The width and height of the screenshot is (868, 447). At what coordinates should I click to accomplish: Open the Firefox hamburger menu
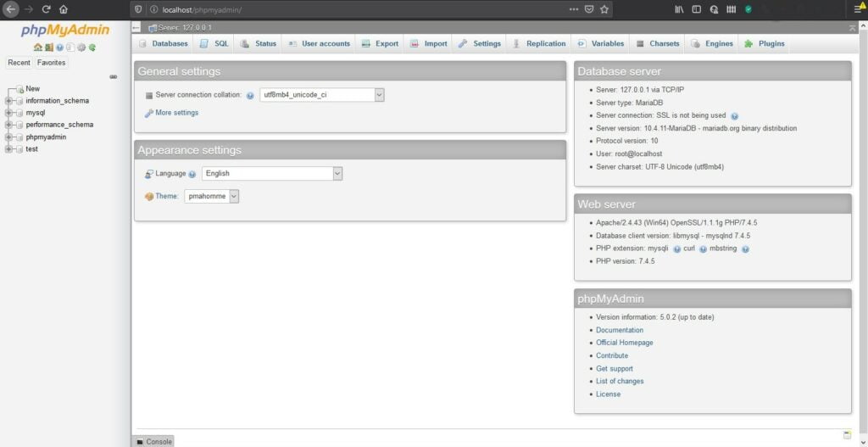pyautogui.click(x=859, y=9)
